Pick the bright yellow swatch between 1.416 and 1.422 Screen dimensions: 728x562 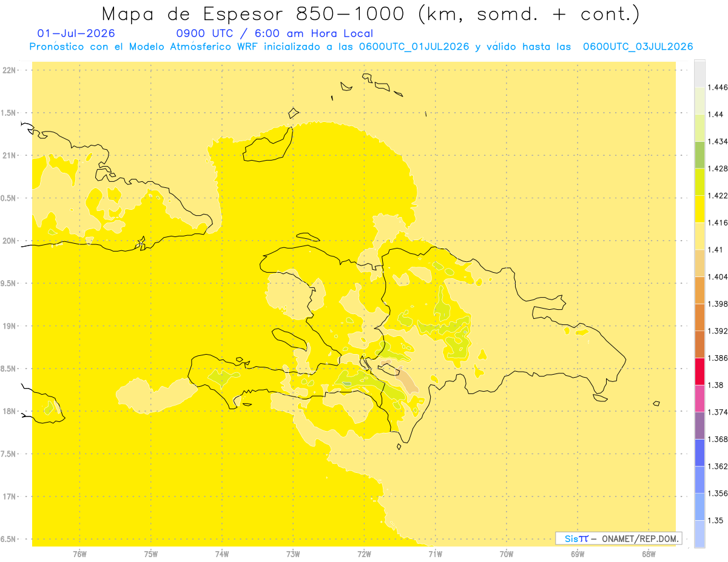(x=699, y=209)
